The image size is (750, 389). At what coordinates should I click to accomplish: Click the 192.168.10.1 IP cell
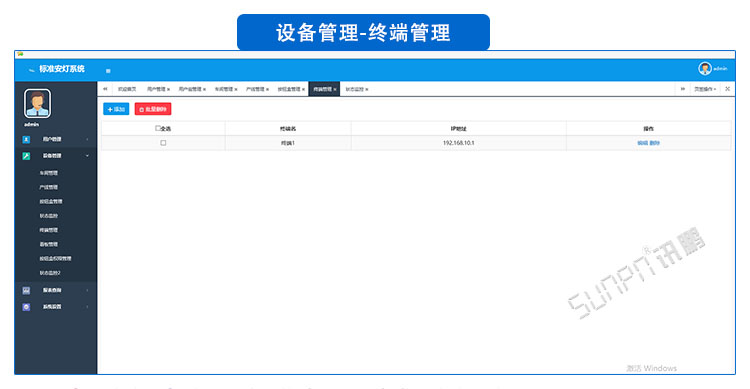tap(458, 143)
